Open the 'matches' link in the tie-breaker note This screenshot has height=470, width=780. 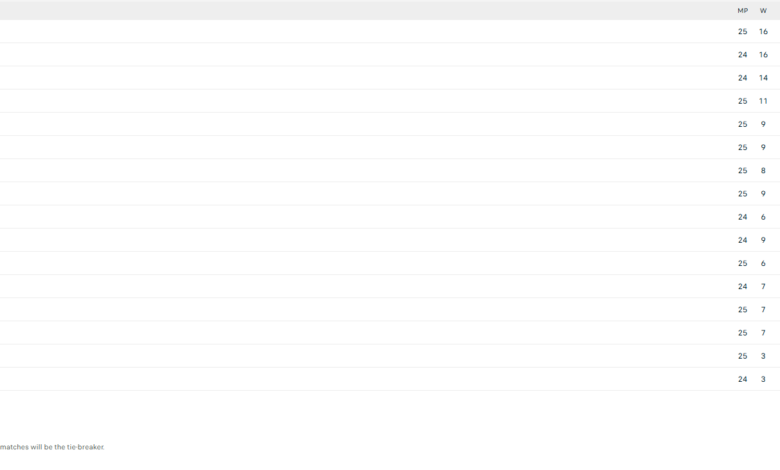[x=14, y=447]
